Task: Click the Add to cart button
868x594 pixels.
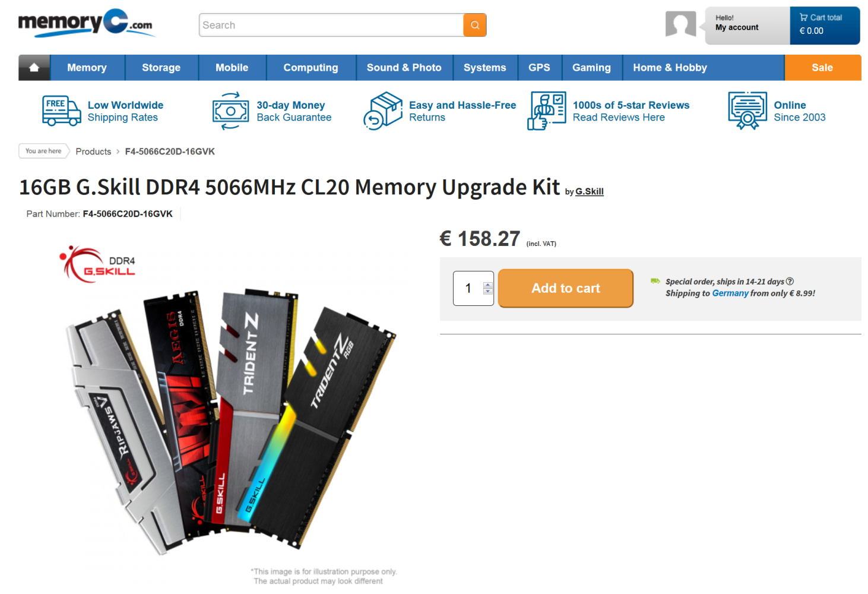Action: pyautogui.click(x=565, y=288)
